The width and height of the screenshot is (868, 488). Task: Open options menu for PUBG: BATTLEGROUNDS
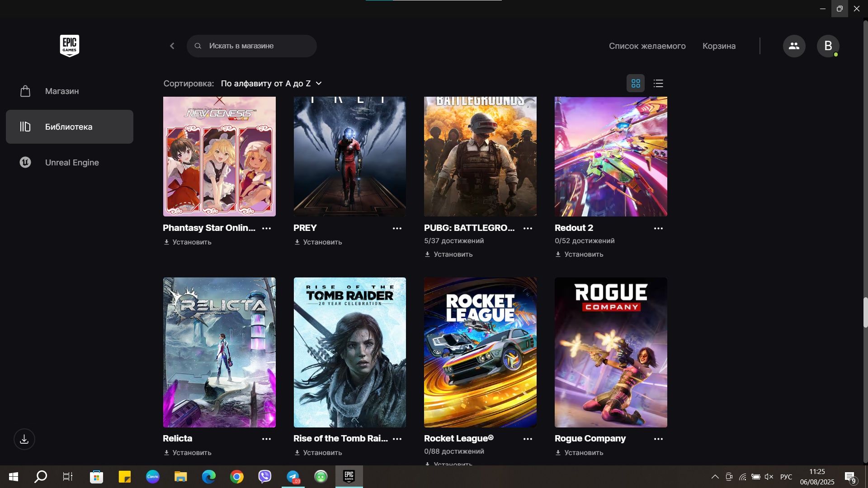(x=528, y=229)
